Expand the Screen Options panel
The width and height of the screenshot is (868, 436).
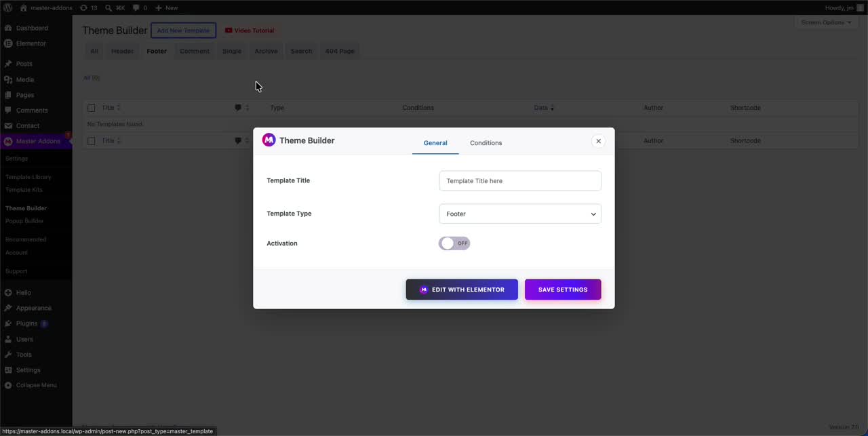coord(826,22)
